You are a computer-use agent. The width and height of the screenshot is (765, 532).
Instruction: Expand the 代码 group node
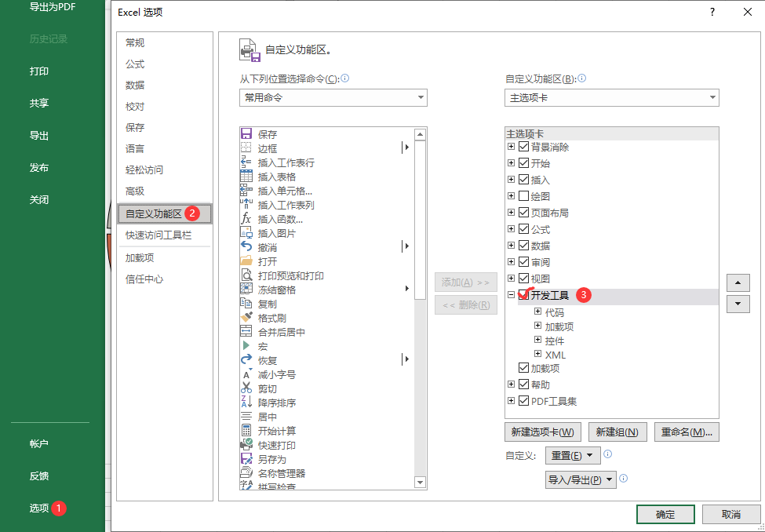537,312
